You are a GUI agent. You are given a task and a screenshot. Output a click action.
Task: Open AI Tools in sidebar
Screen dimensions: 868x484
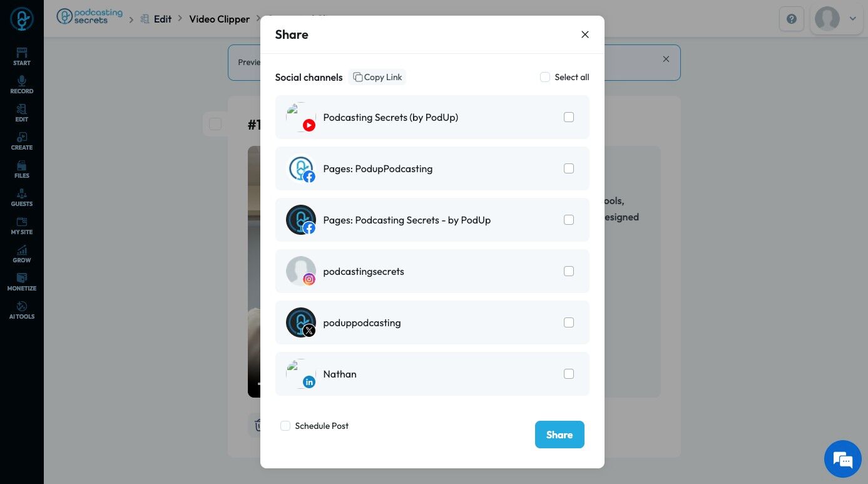coord(21,310)
